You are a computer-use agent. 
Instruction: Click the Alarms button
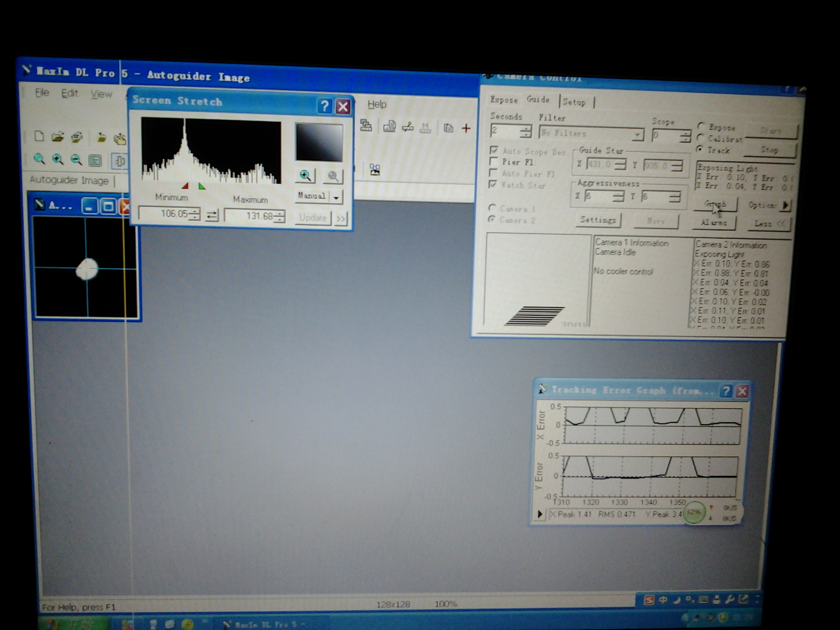point(714,223)
